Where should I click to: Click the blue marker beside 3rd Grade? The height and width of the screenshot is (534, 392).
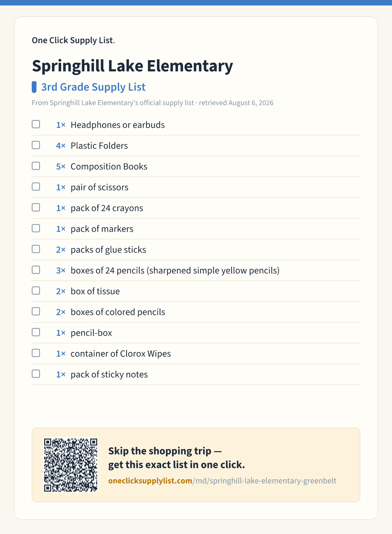(34, 87)
